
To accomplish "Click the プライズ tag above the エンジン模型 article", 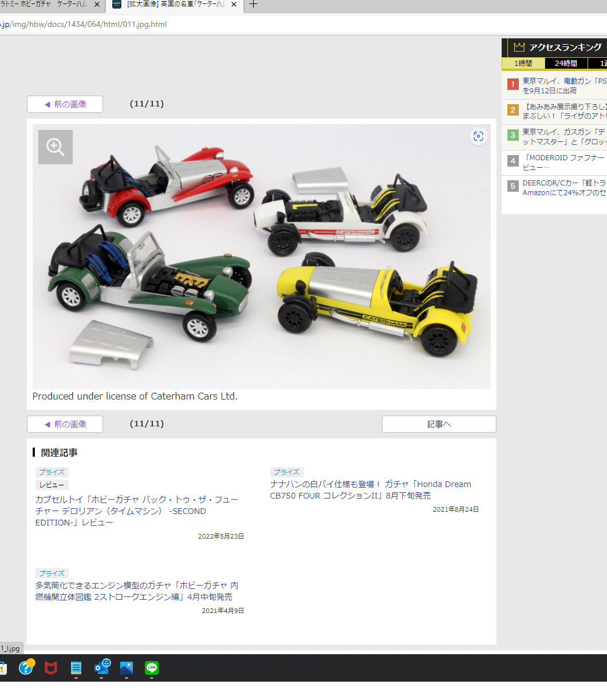I will click(x=52, y=574).
